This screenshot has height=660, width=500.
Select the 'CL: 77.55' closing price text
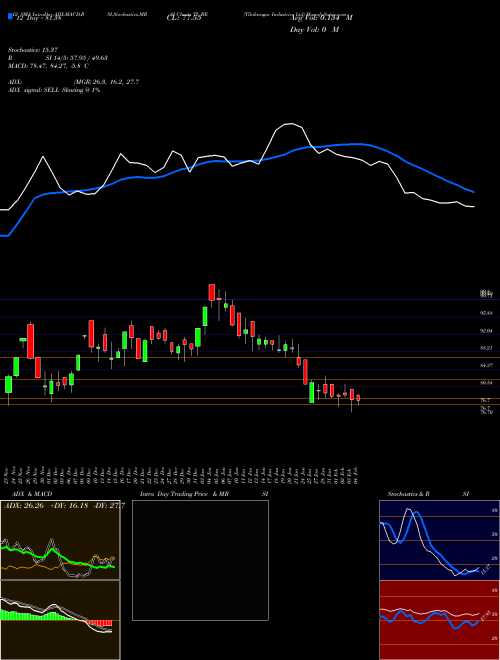click(183, 18)
